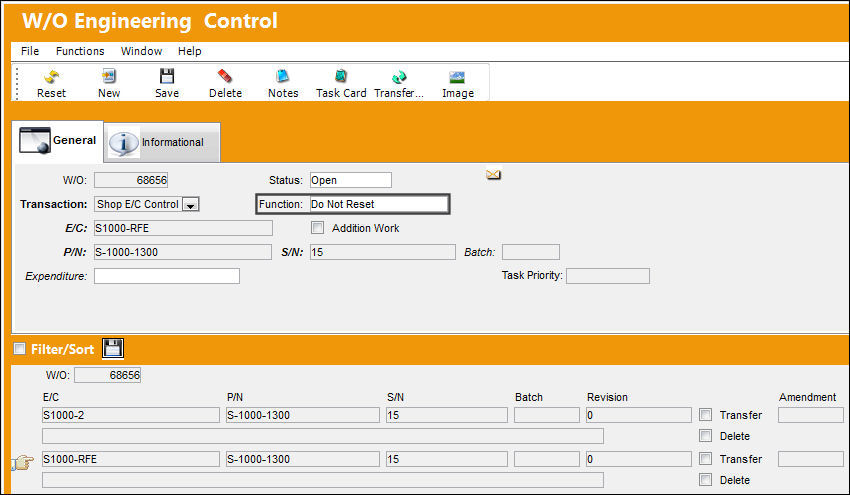Click the P/N field in General tab

click(x=183, y=252)
